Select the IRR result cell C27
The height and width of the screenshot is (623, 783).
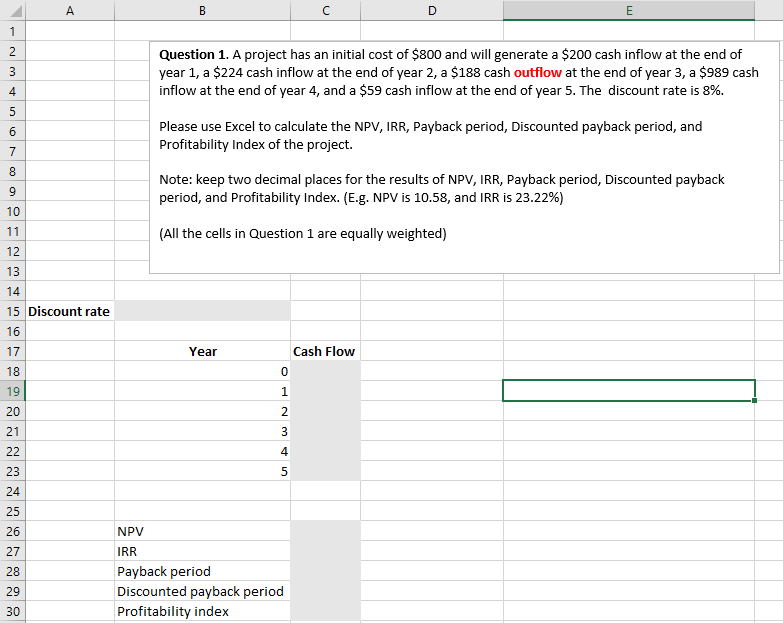tap(326, 551)
